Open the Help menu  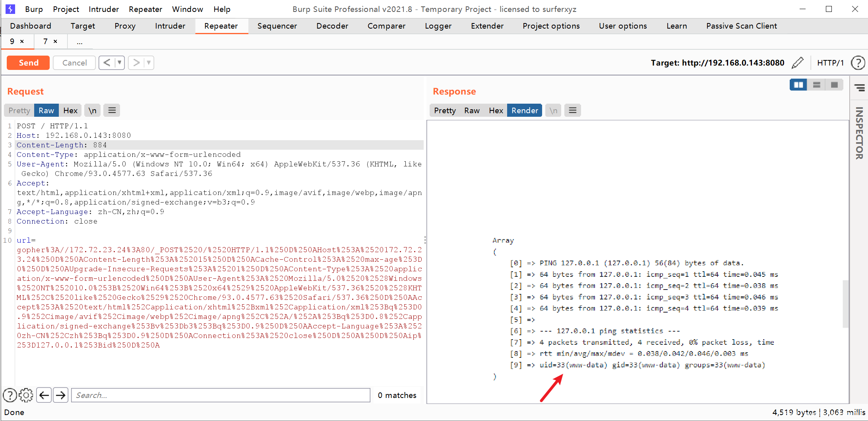point(222,9)
